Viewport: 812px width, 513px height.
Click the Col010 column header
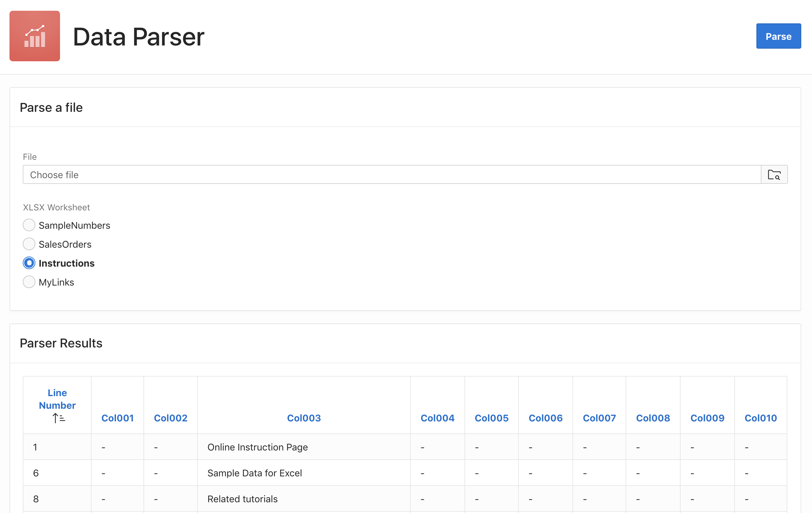pyautogui.click(x=760, y=418)
